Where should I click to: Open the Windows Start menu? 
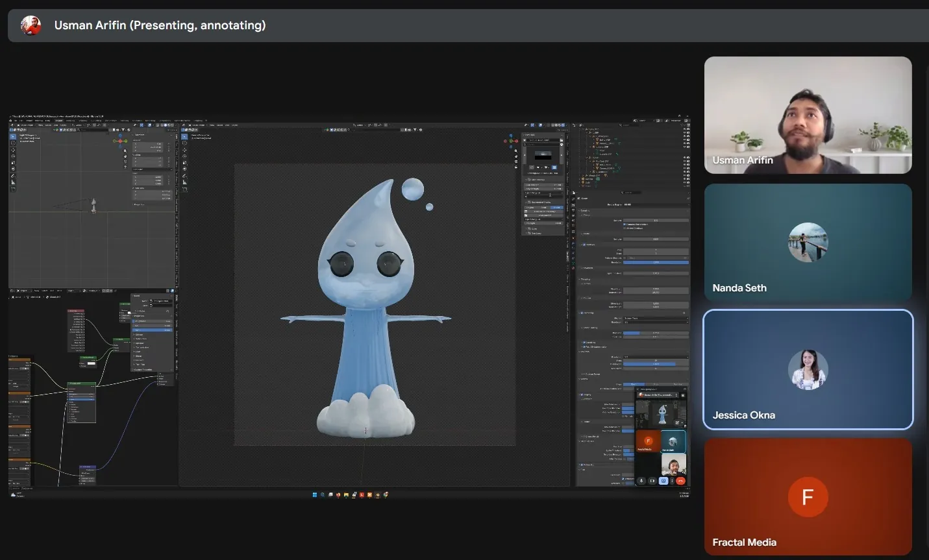[x=315, y=494]
